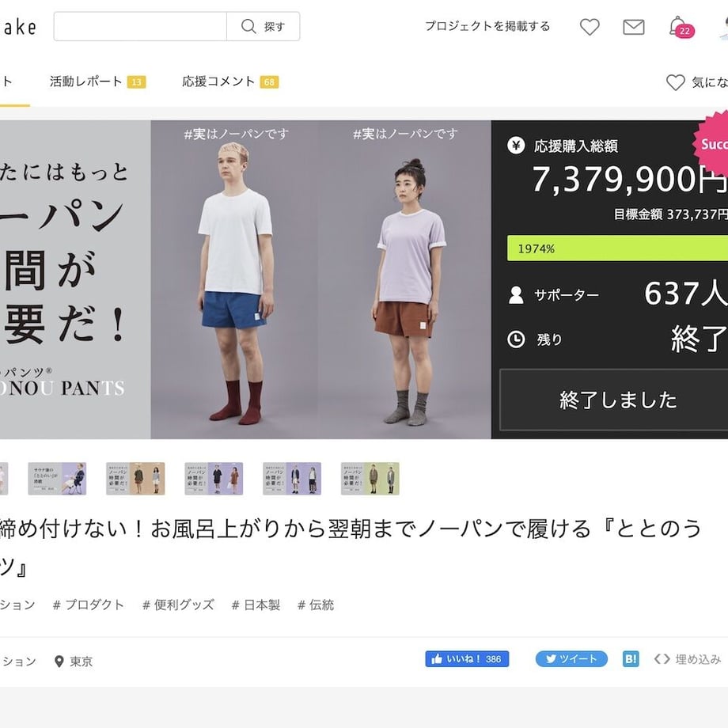This screenshot has height=728, width=728.
Task: Open the 活動レポート tab
Action: tap(97, 82)
